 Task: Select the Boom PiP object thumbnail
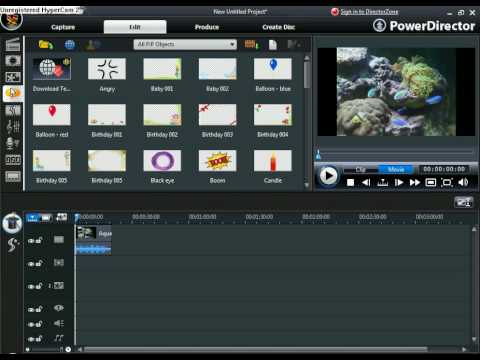point(217,161)
